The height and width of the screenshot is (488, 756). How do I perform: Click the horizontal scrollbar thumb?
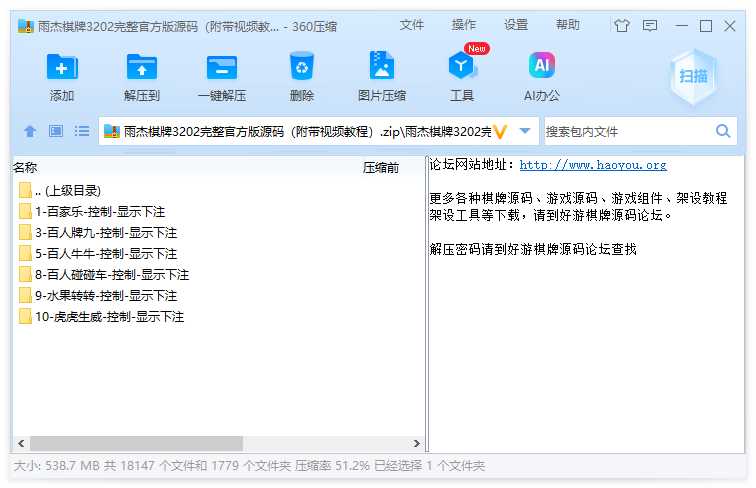pyautogui.click(x=136, y=443)
